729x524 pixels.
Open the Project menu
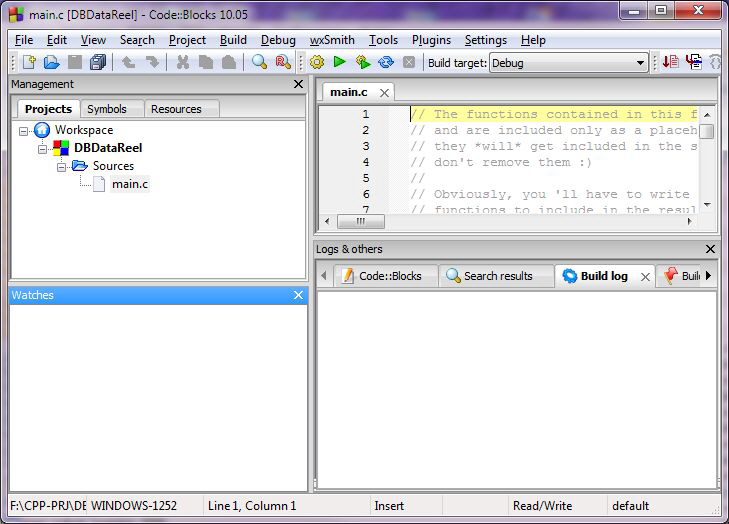pyautogui.click(x=187, y=40)
